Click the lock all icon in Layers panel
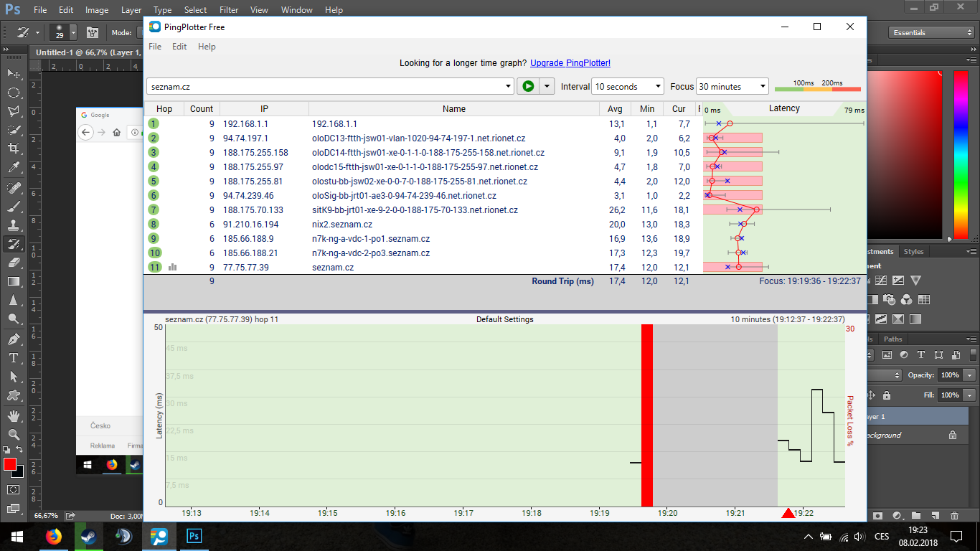The height and width of the screenshot is (551, 980). click(887, 395)
